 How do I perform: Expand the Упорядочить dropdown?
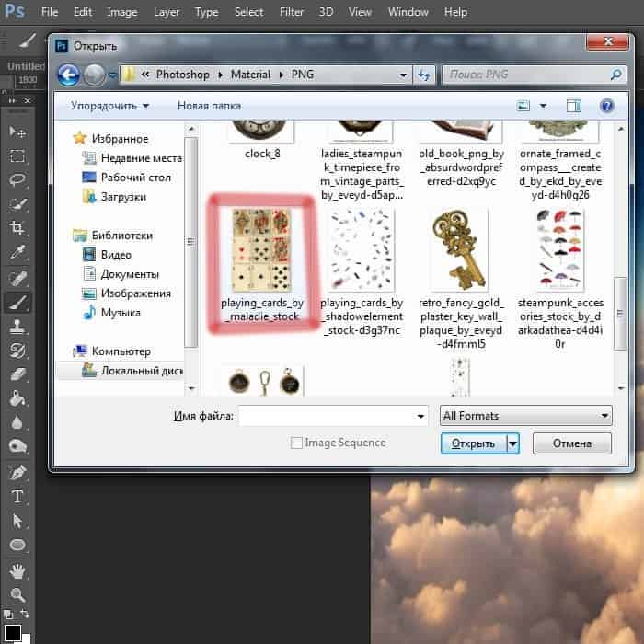[109, 106]
